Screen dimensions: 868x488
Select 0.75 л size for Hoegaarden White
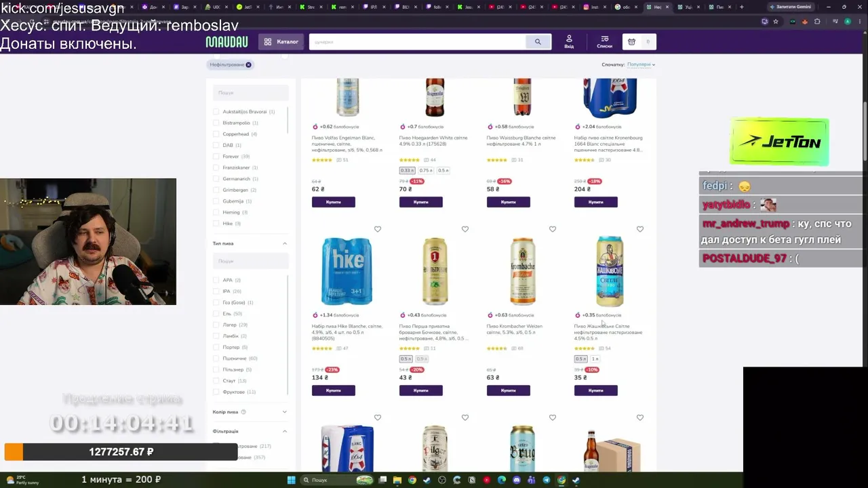[x=426, y=170]
